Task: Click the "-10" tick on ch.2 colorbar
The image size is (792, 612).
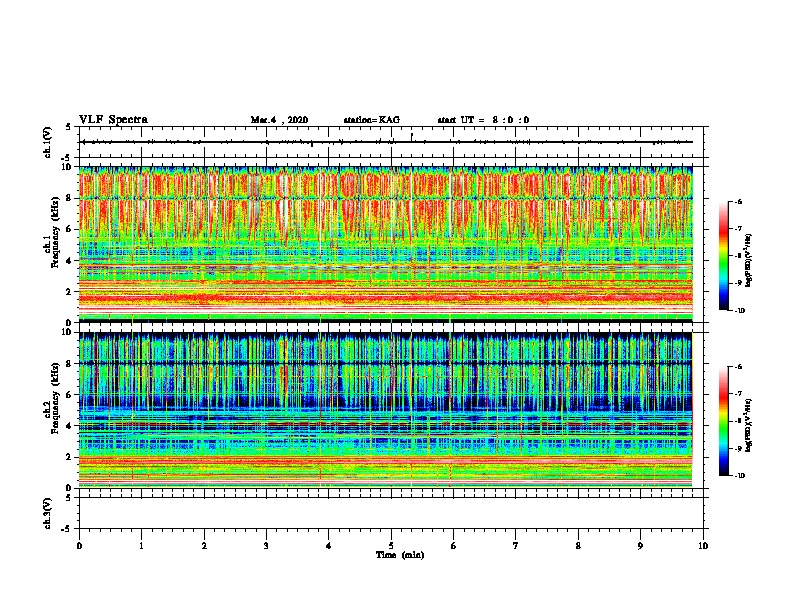Action: (739, 476)
